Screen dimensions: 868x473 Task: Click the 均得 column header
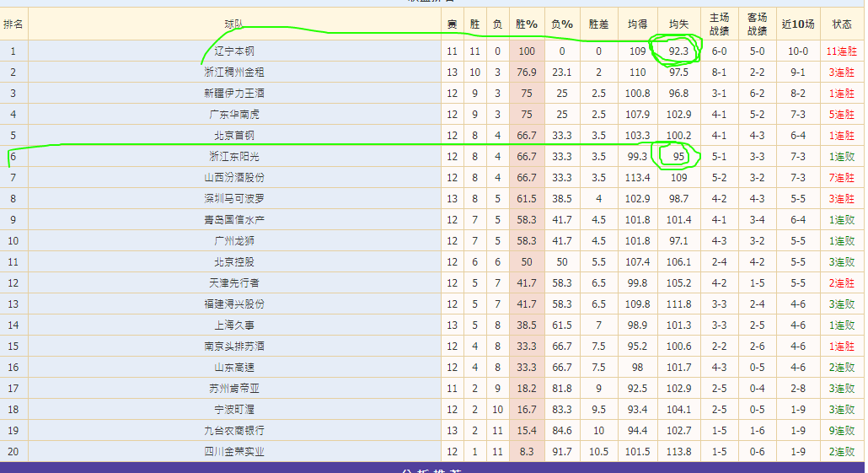[x=637, y=24]
